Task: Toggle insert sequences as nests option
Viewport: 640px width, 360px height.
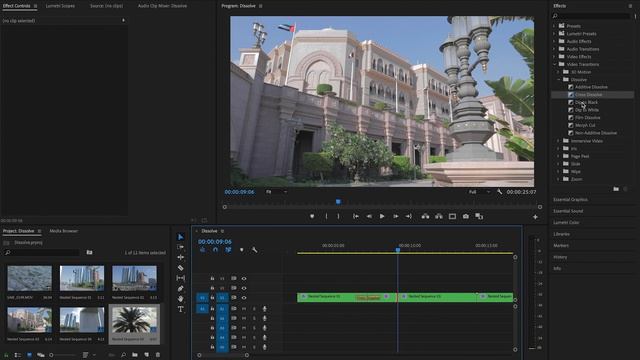Action: click(203, 250)
